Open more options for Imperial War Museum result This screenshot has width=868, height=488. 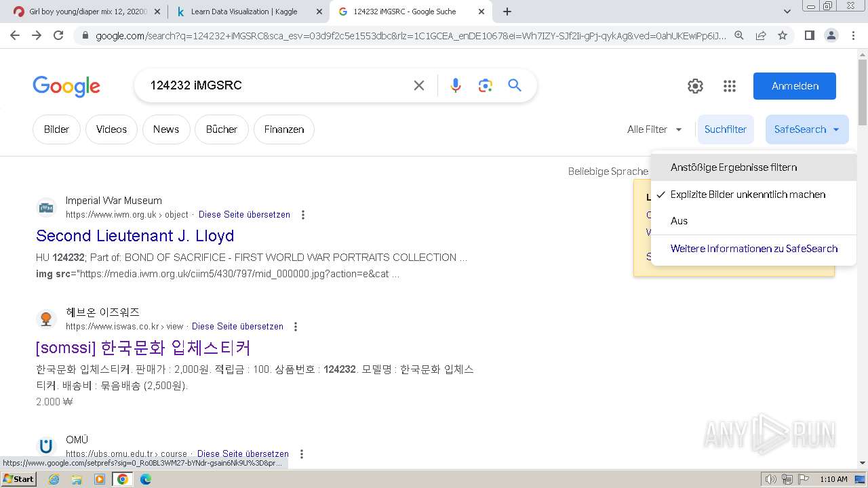303,215
